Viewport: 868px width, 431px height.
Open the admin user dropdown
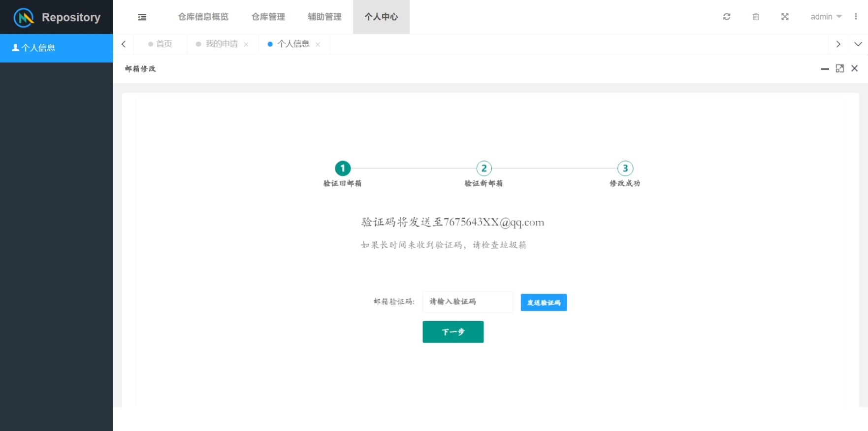tap(826, 17)
